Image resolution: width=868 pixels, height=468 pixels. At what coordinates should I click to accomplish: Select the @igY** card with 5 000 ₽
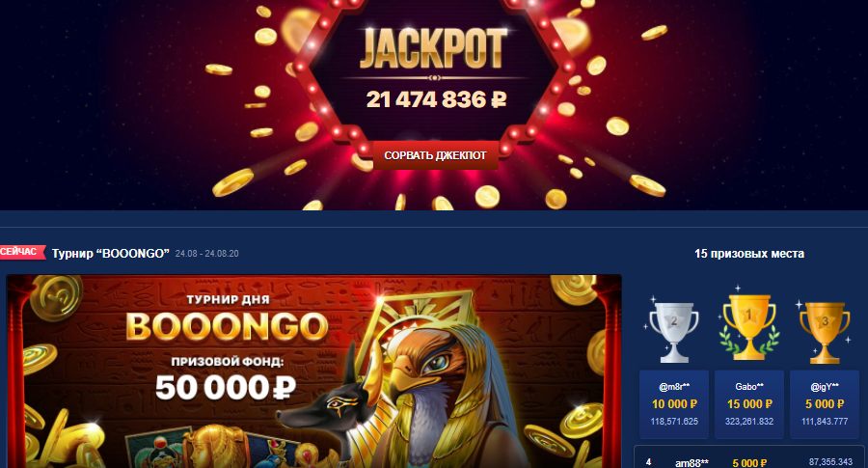pyautogui.click(x=825, y=405)
